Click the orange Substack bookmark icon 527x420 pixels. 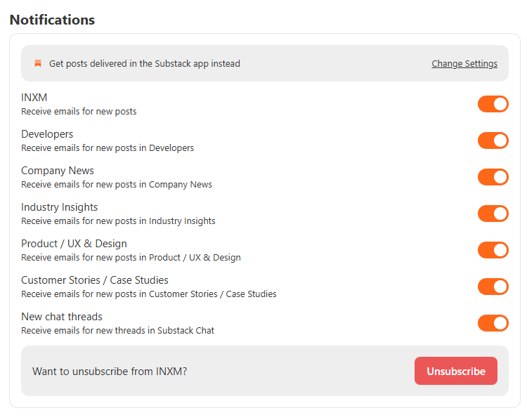(x=38, y=63)
